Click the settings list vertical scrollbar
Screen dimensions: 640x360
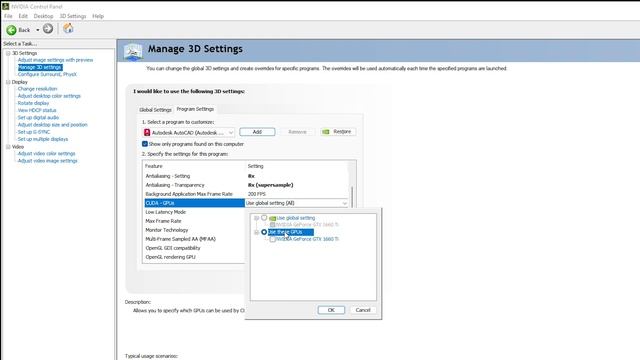pos(352,196)
